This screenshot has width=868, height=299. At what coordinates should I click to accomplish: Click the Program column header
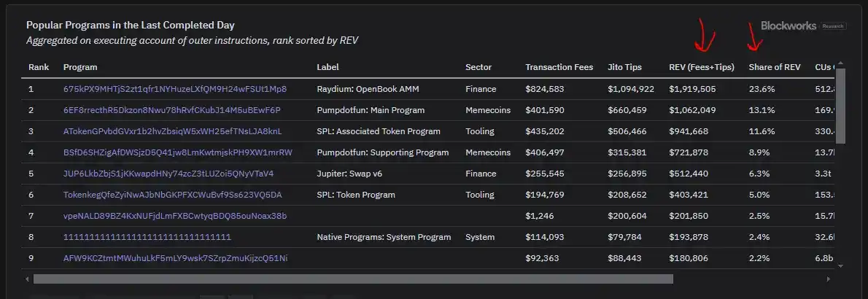(x=80, y=67)
